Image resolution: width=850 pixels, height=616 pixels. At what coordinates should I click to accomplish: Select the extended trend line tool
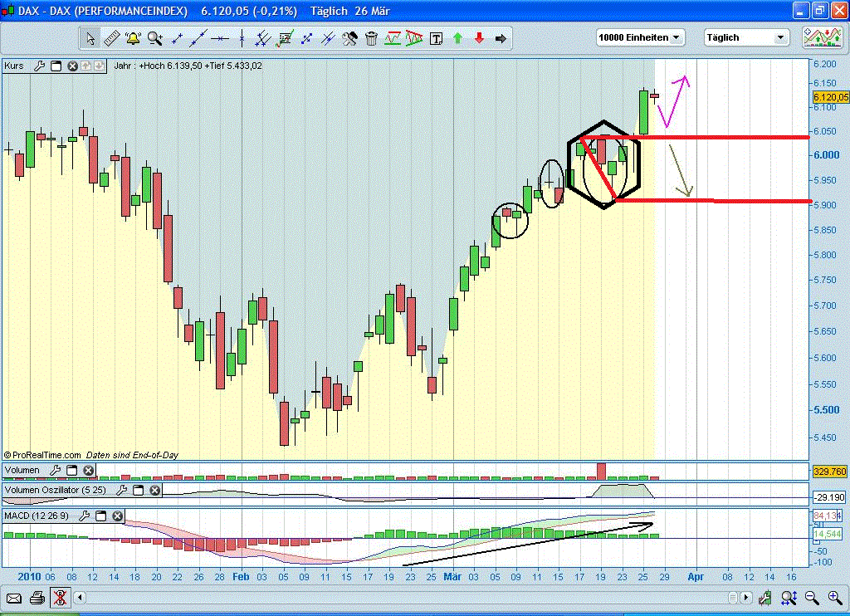pos(198,38)
